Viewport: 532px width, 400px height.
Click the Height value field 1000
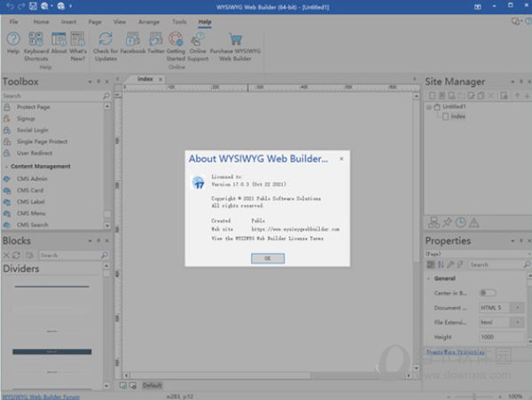[x=502, y=337]
